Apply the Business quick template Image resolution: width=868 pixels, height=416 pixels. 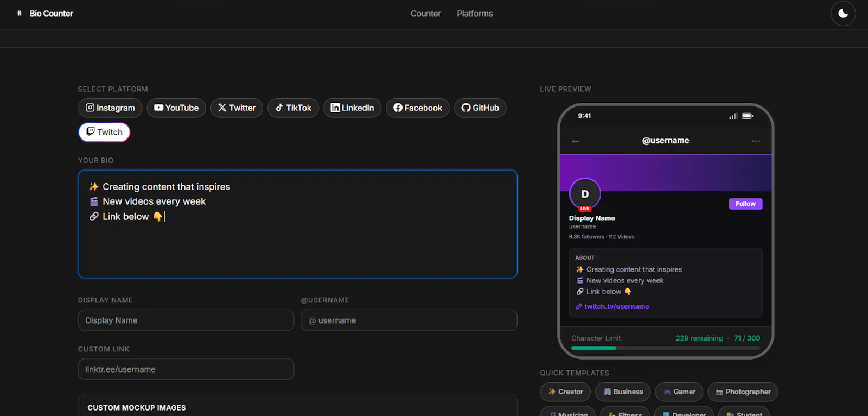[x=623, y=392]
